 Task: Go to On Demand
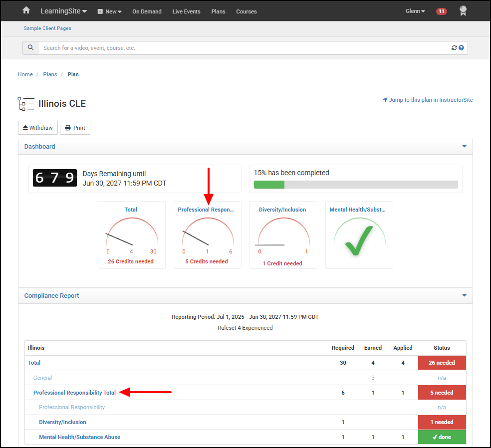click(x=147, y=11)
